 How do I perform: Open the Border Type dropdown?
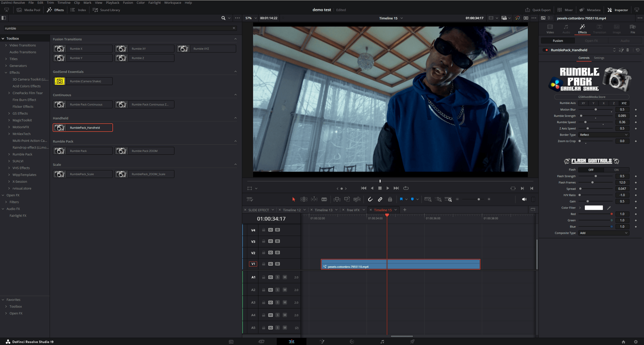[603, 134]
